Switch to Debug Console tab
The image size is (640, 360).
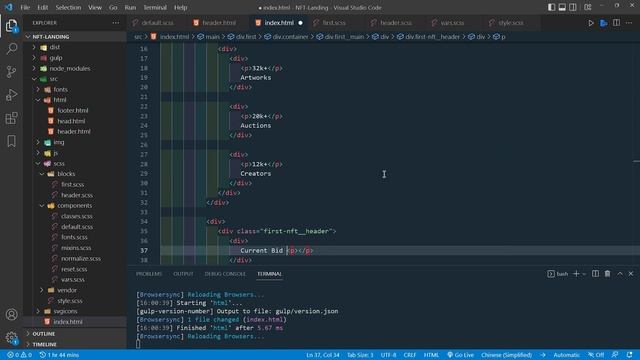[225, 274]
